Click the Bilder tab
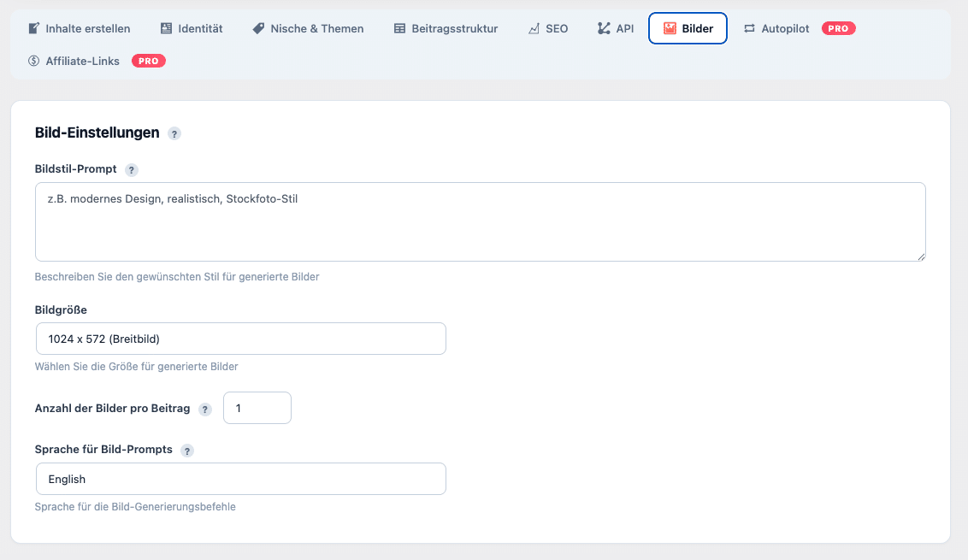This screenshot has width=968, height=560. click(x=688, y=28)
